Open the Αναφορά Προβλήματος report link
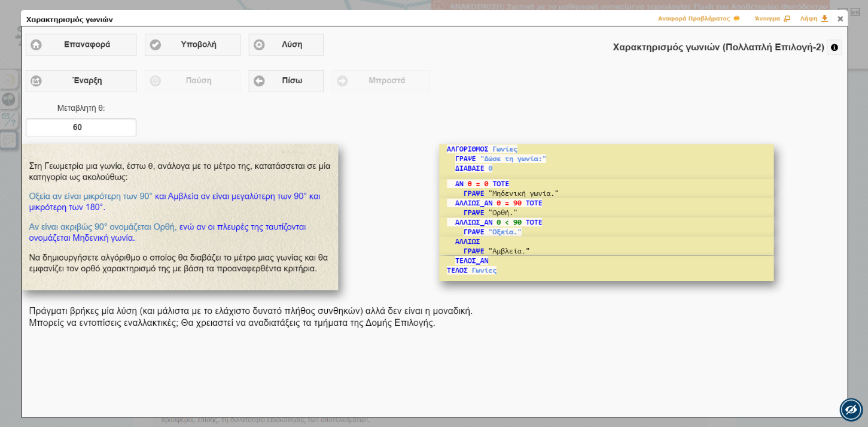This screenshot has width=868, height=427. point(698,19)
